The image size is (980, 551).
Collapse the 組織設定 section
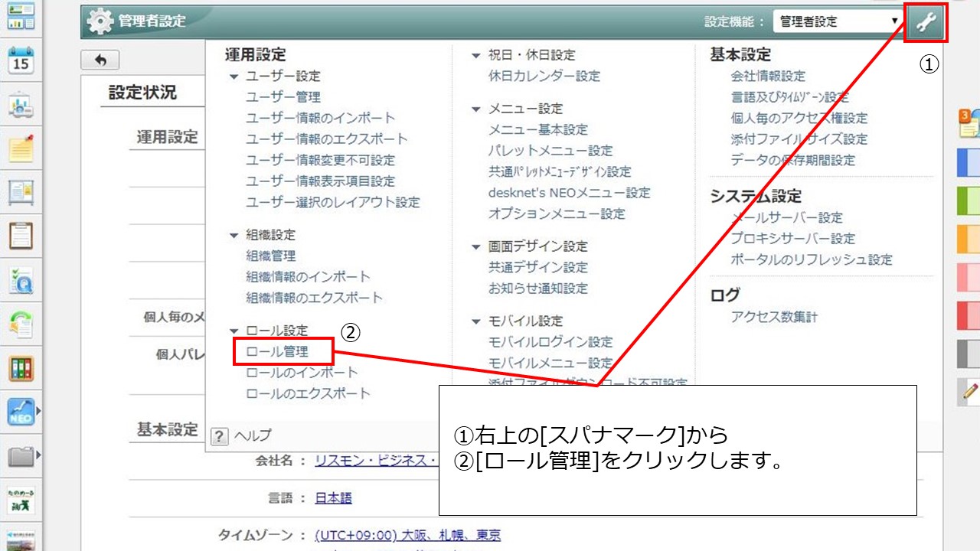coord(234,235)
